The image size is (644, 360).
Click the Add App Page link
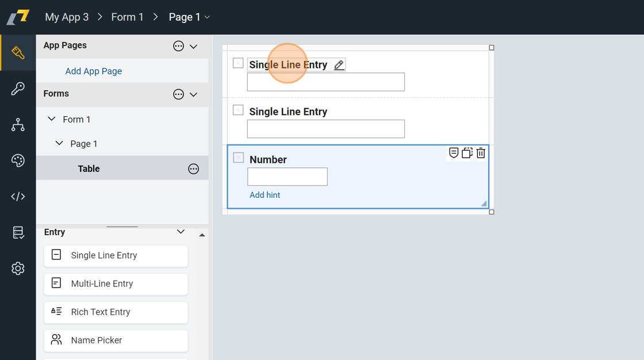94,71
